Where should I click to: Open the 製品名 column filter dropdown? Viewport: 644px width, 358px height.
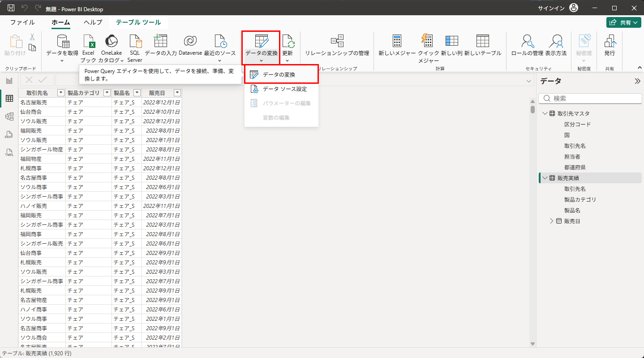click(137, 93)
